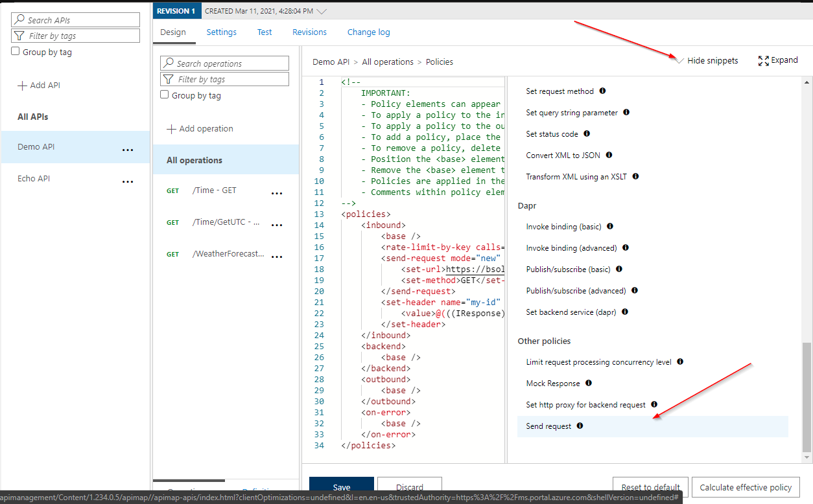Click info icon next to Set request method
The image size is (813, 504).
602,91
